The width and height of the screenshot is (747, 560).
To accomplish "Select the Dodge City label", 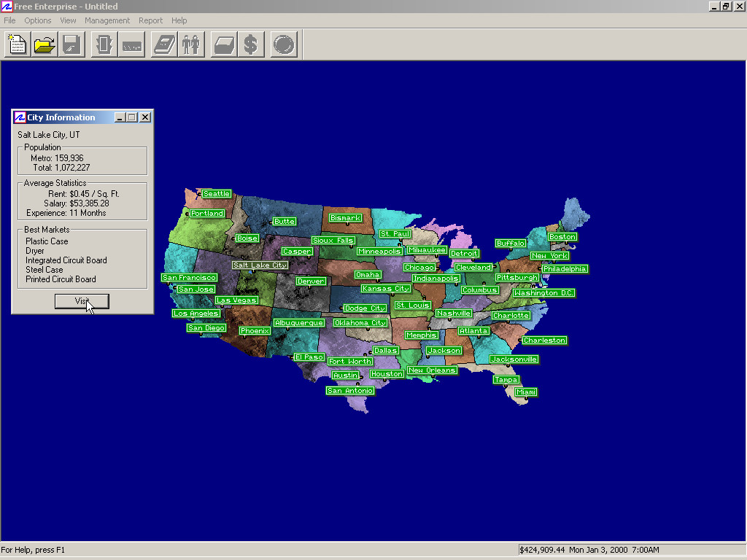I will 365,308.
